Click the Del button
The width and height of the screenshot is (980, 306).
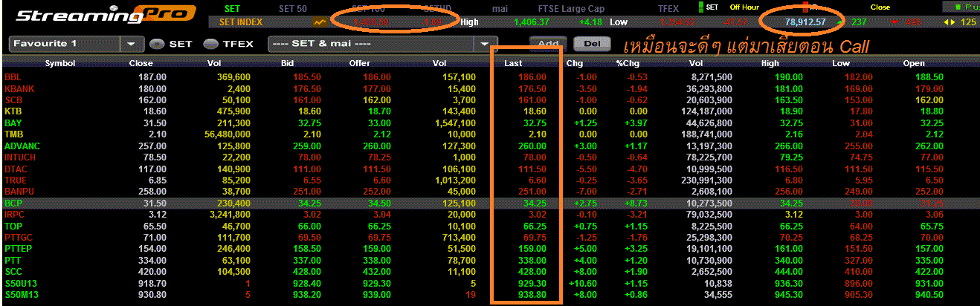click(x=592, y=43)
